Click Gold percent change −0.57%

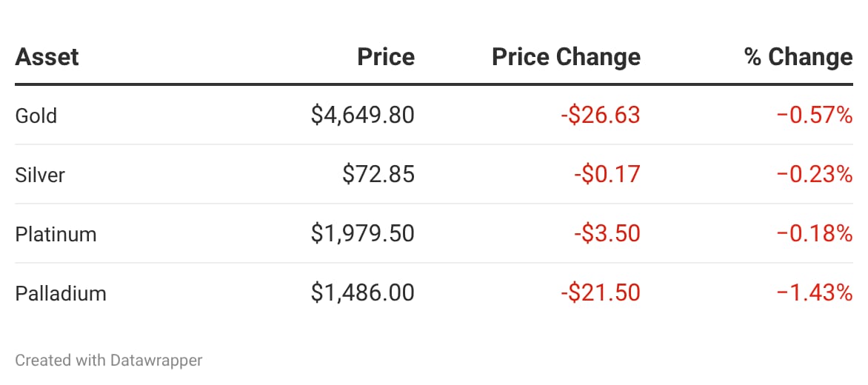(x=815, y=115)
